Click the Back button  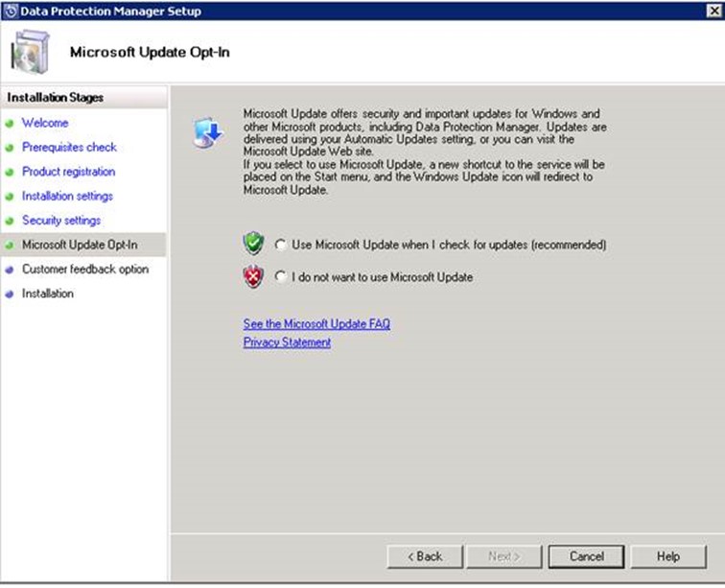[425, 556]
